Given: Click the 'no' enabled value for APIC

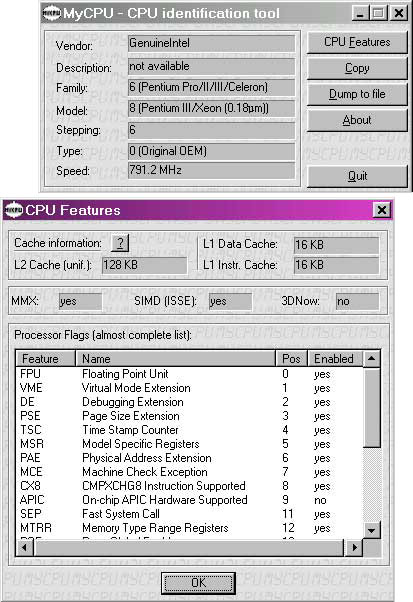Looking at the screenshot, I should click(320, 500).
